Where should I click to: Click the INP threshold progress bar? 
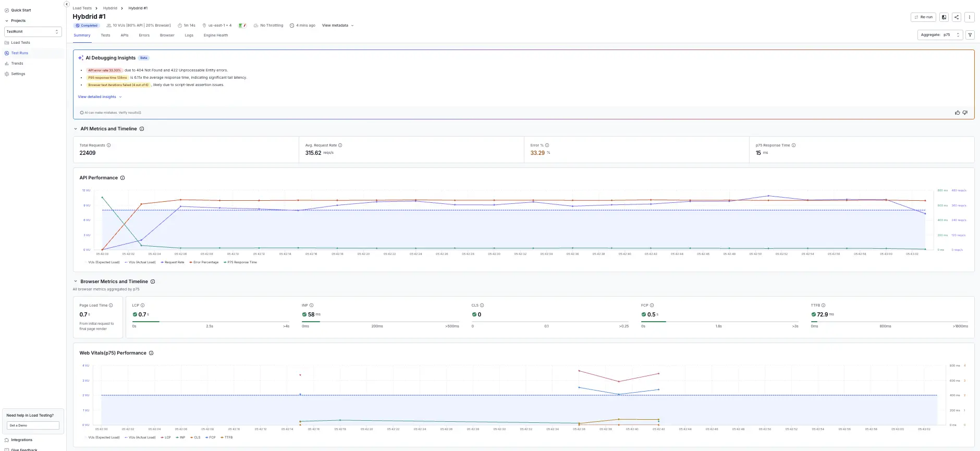coord(381,322)
